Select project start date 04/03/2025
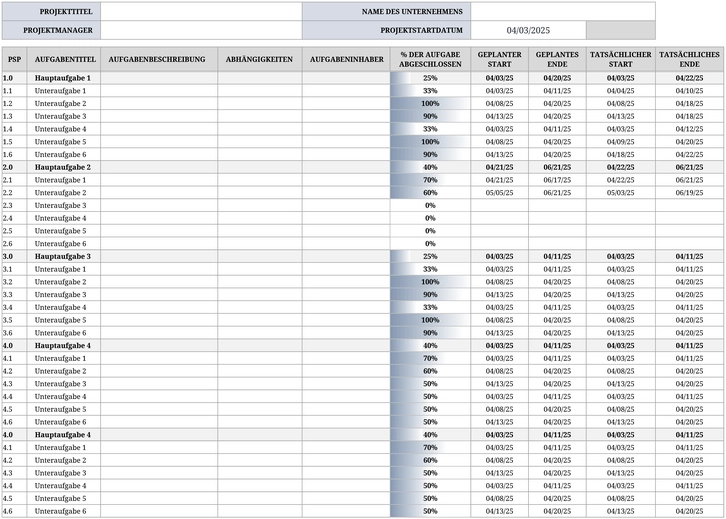Image resolution: width=726 pixels, height=519 pixels. (x=528, y=30)
